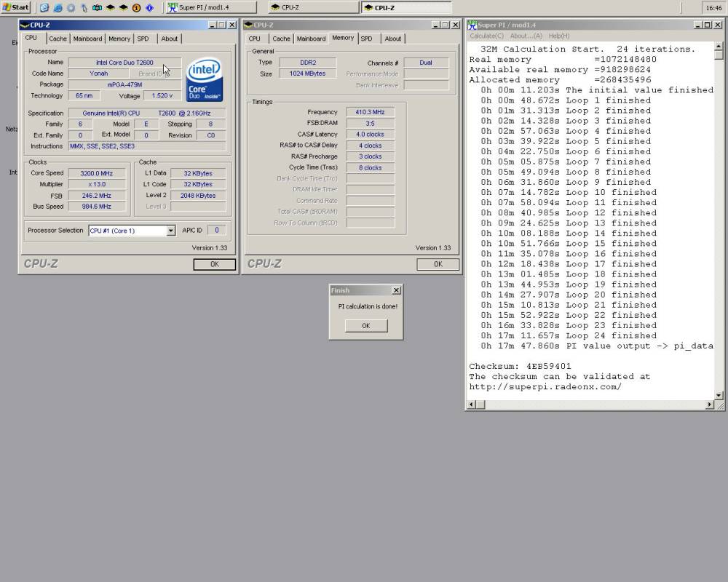This screenshot has height=582, width=728.
Task: Select Memory tab in middle CPU-Z window
Action: pyautogui.click(x=343, y=38)
